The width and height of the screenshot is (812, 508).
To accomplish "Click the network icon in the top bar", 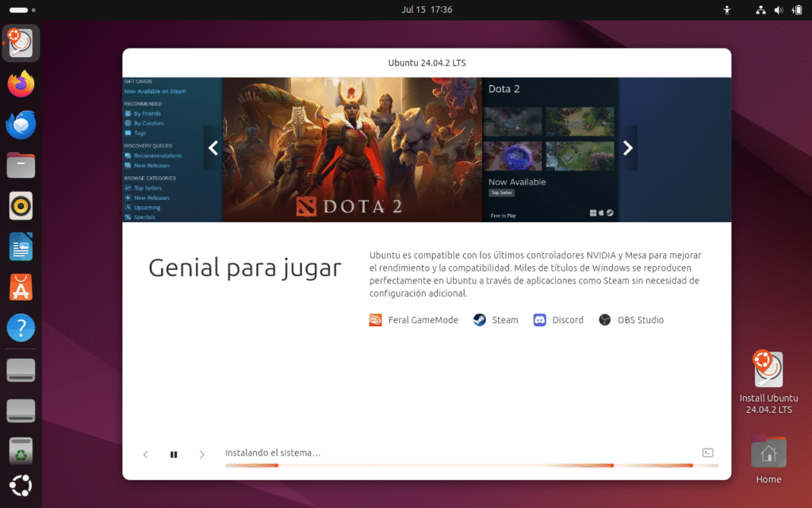I will (760, 10).
